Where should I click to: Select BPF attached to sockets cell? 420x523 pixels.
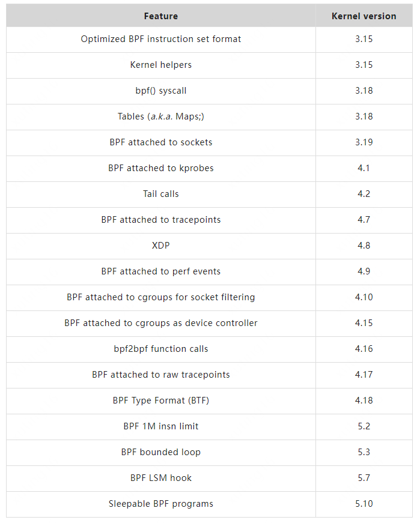point(161,142)
